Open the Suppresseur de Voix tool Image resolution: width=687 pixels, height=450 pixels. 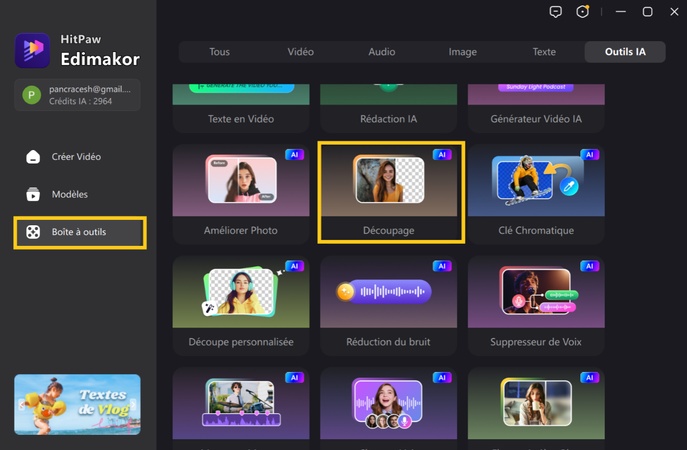536,305
